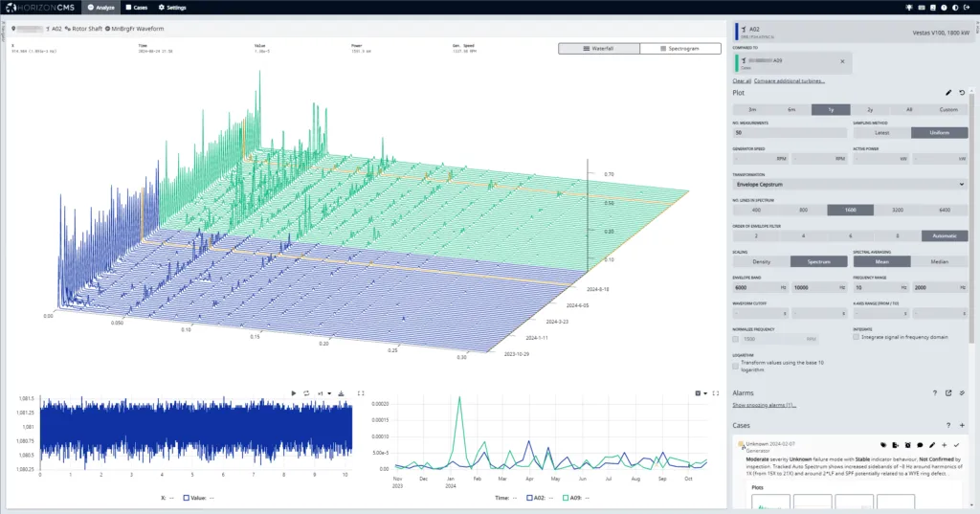
Task: Add a new case with plus icon
Action: (x=962, y=424)
